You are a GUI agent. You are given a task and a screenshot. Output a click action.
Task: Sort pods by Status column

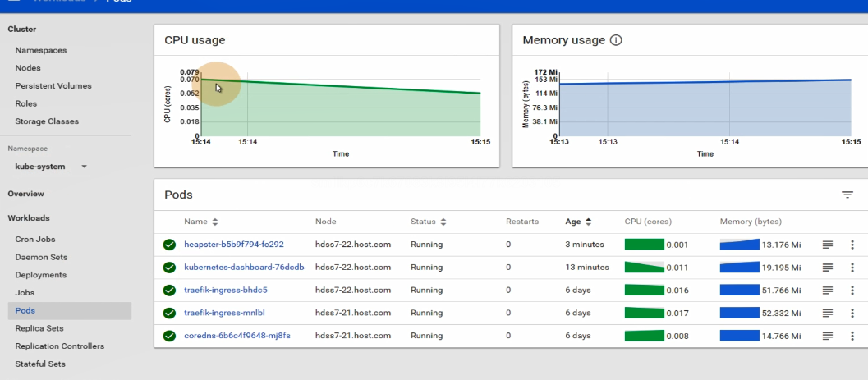428,222
